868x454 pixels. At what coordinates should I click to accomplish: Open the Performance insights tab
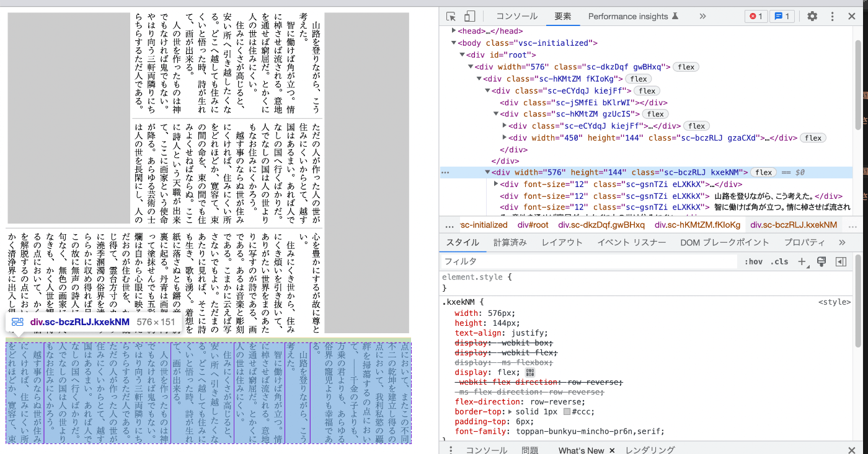[x=633, y=17]
